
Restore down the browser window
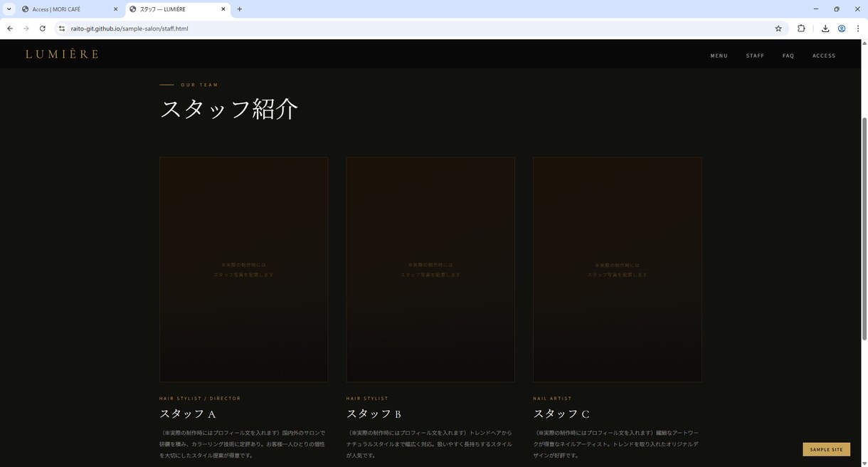837,9
